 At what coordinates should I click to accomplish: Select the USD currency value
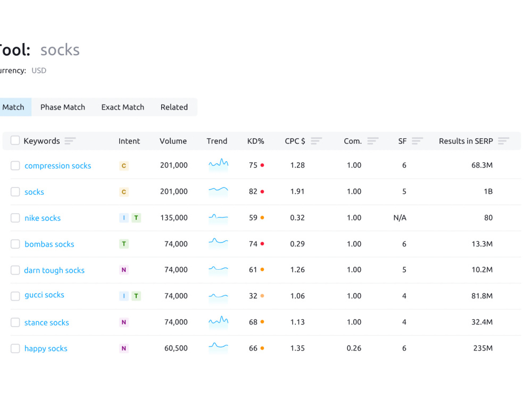click(x=39, y=71)
